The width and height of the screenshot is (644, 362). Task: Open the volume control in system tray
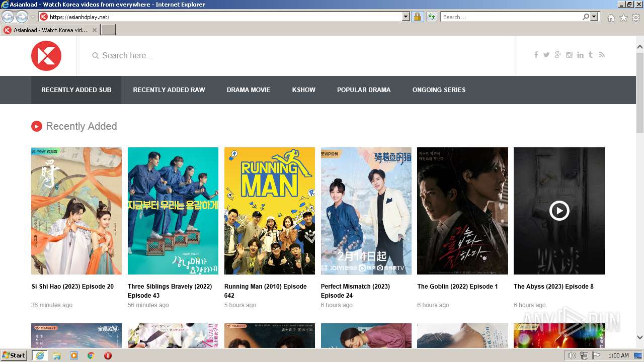[x=572, y=356]
